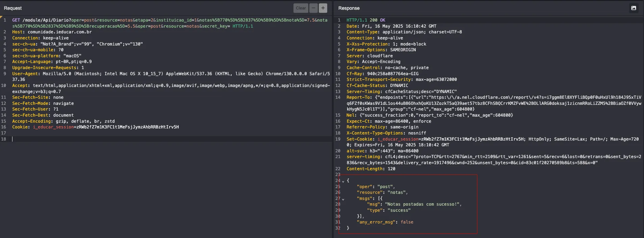Click the X-Frame-Options: SAMEORIGIN header

pyautogui.click(x=381, y=50)
